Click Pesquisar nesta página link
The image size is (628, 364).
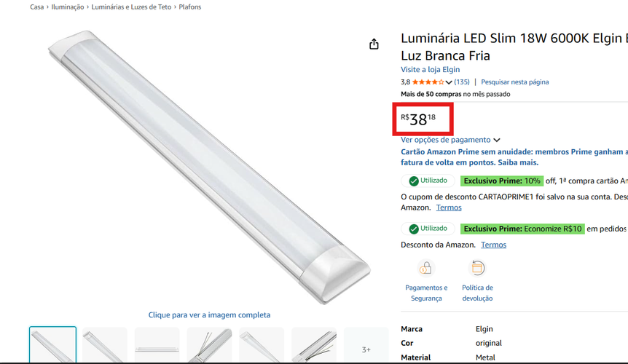click(x=514, y=82)
